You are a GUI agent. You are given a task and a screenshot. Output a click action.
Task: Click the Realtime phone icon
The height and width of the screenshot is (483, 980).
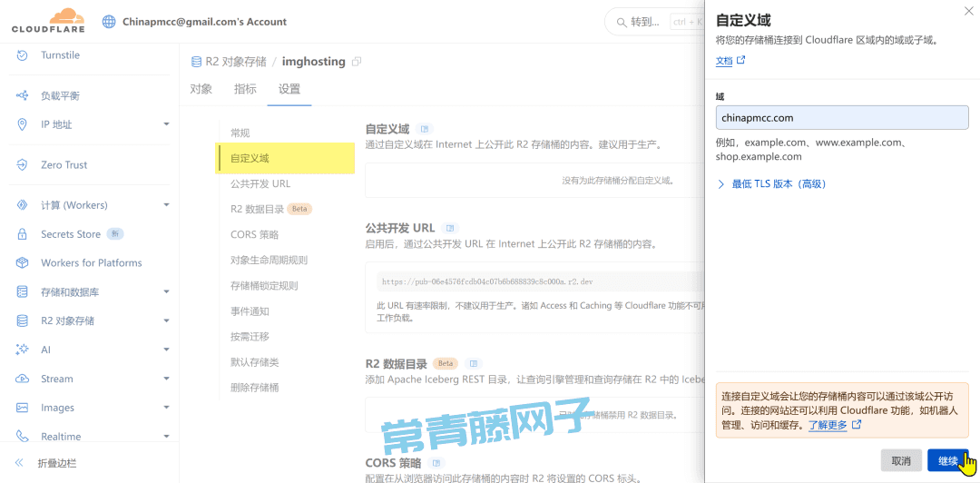click(23, 436)
